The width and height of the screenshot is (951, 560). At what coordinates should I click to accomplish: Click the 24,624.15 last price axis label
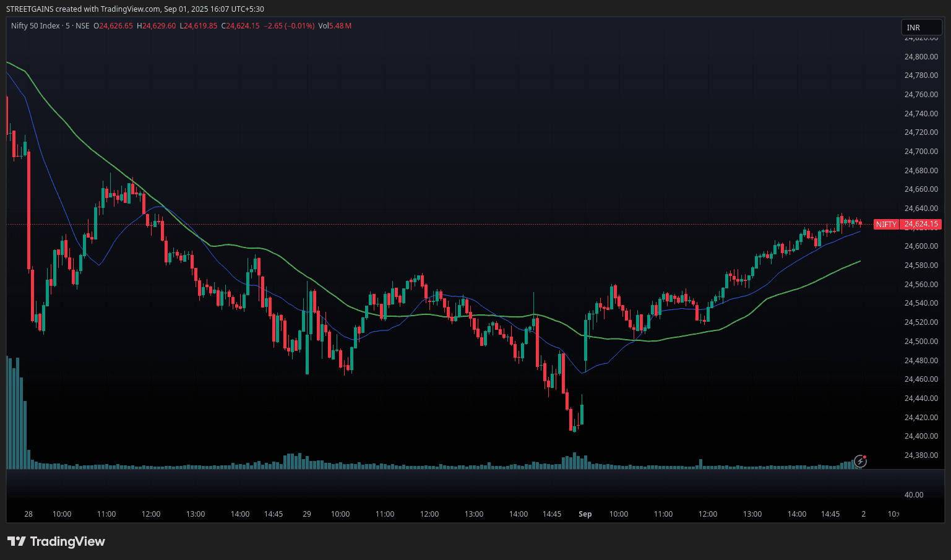click(x=921, y=225)
